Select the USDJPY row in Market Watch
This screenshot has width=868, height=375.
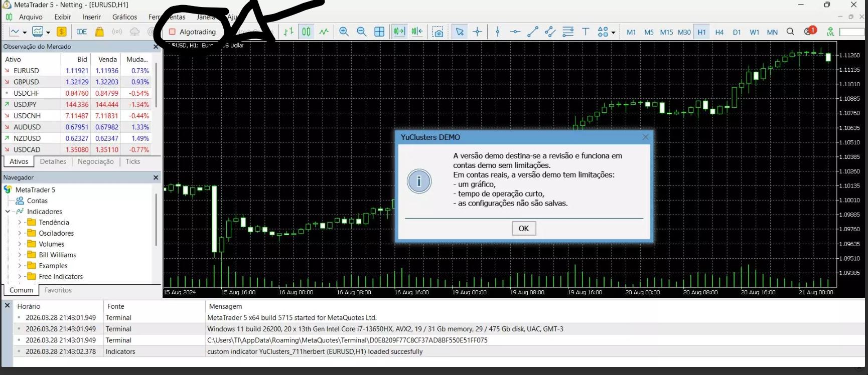tap(77, 104)
